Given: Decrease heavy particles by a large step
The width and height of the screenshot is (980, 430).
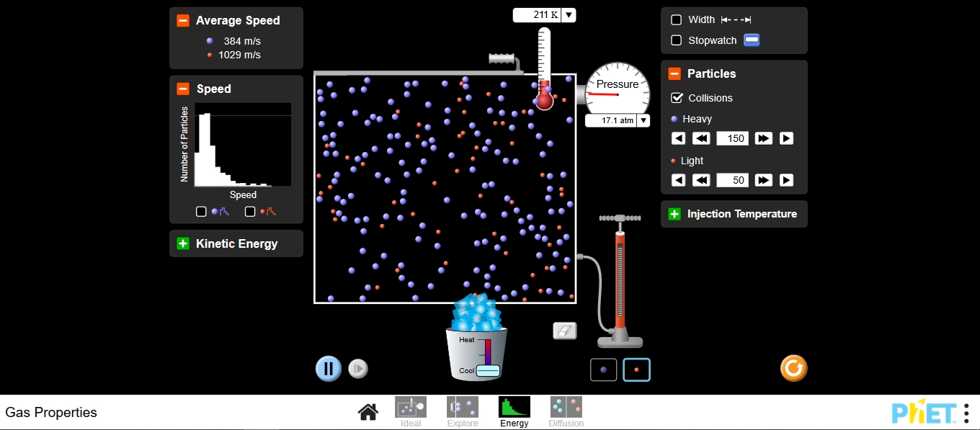Looking at the screenshot, I should click(x=701, y=138).
